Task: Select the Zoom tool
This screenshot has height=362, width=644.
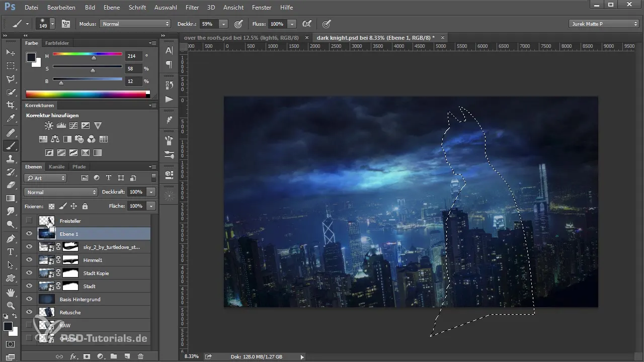Action: pos(10,305)
